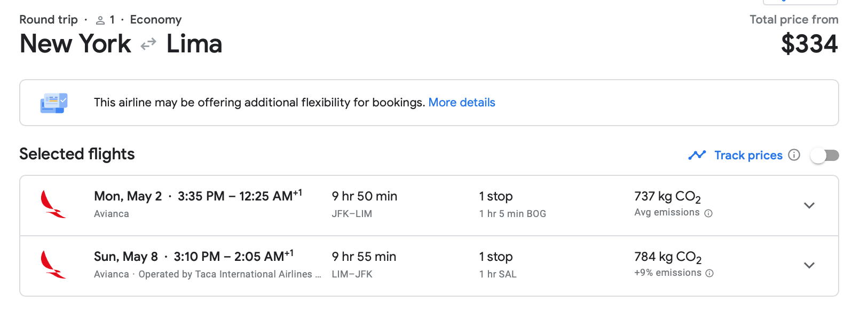Screen dimensions: 868x309
Task: Click the 1 hr SAL layover text
Action: 498,274
